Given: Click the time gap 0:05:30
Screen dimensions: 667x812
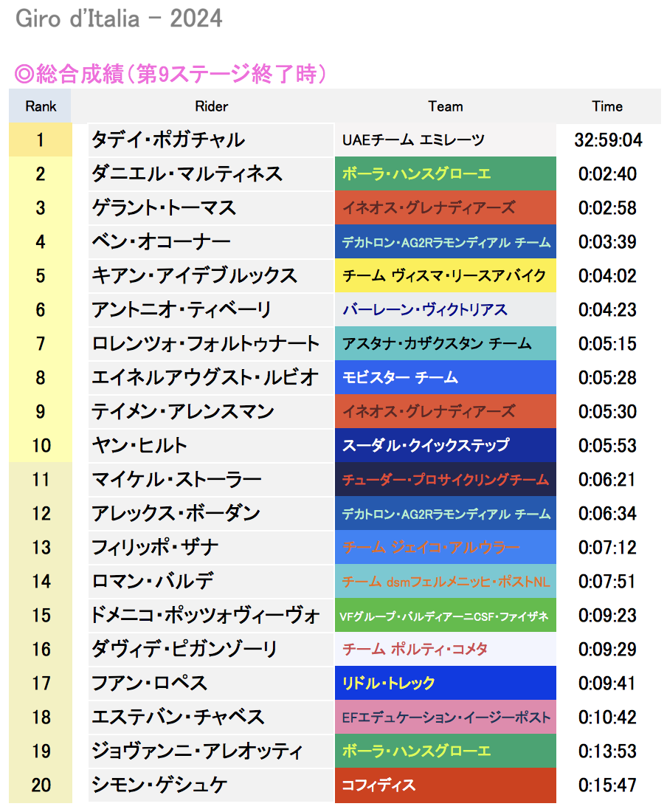Looking at the screenshot, I should 608,412.
